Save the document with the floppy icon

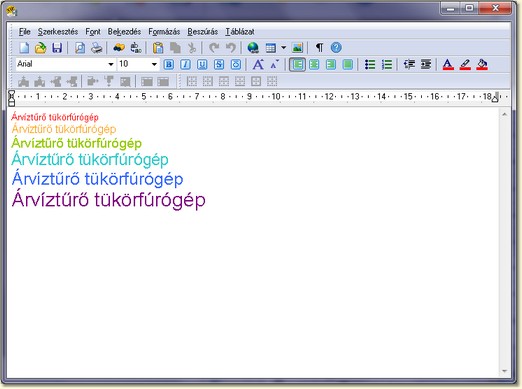(x=57, y=48)
